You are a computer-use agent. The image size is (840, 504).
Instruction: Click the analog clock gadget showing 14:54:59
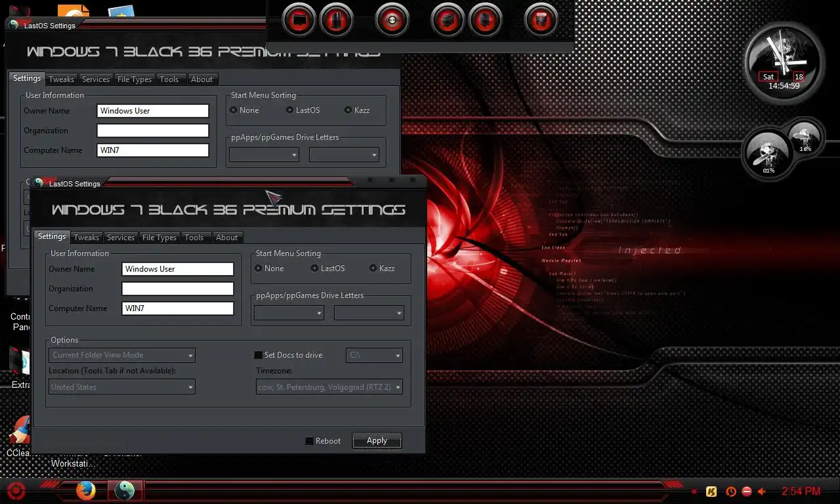[x=784, y=62]
